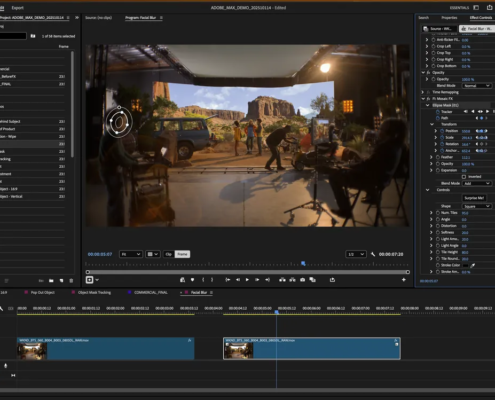
Task: Switch to COMMERCIAL_FINAL sequence tab
Action: tap(151, 292)
